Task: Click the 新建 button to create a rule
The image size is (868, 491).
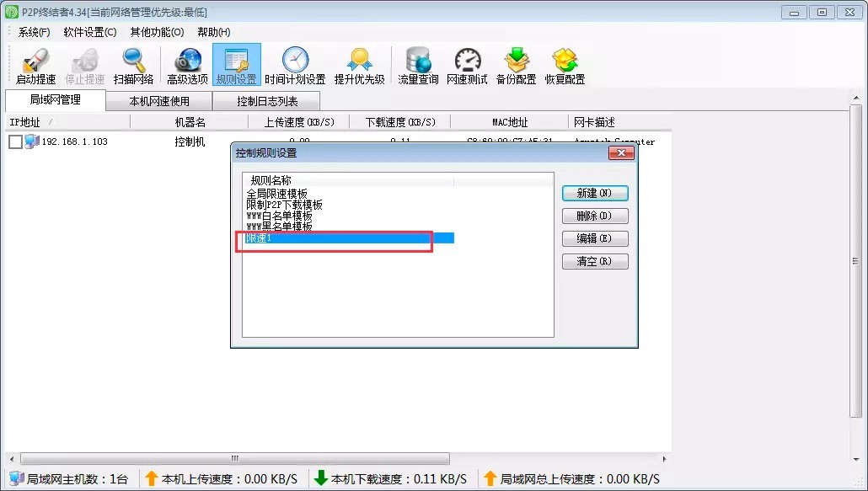Action: (595, 193)
